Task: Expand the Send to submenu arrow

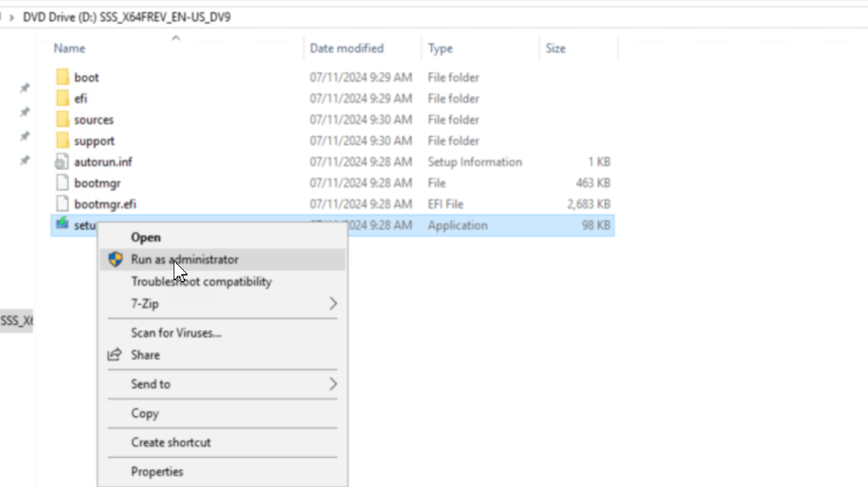Action: tap(333, 384)
